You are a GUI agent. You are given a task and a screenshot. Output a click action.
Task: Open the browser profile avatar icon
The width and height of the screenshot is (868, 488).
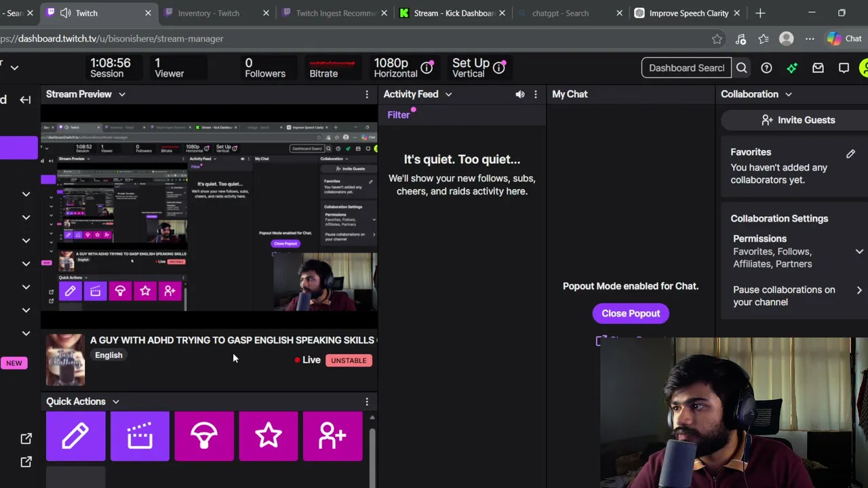point(787,39)
